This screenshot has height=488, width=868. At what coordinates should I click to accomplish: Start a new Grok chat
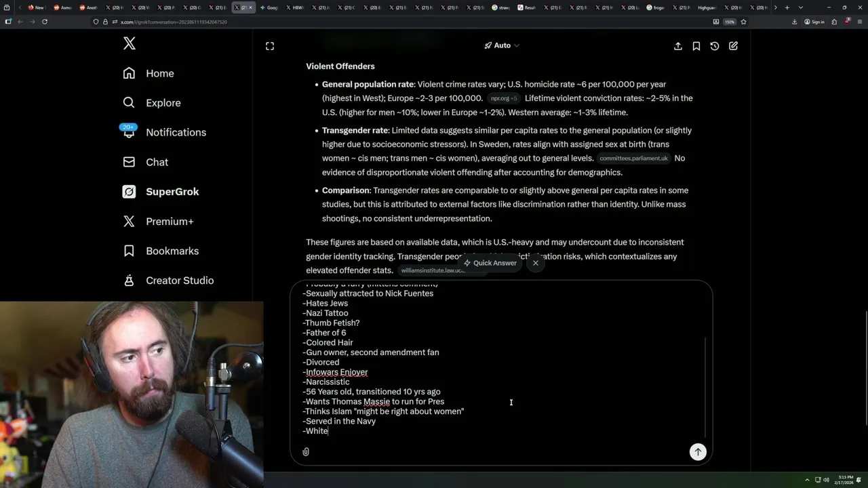coord(733,46)
